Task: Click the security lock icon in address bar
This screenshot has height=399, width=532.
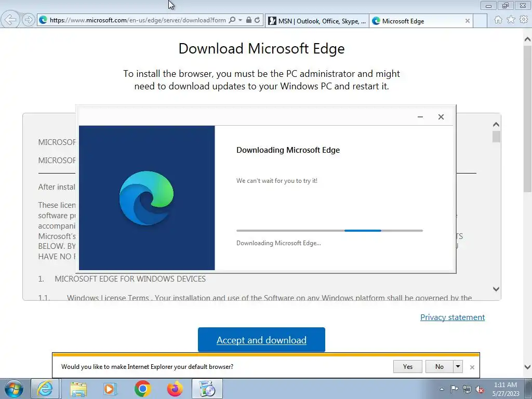Action: coord(249,20)
